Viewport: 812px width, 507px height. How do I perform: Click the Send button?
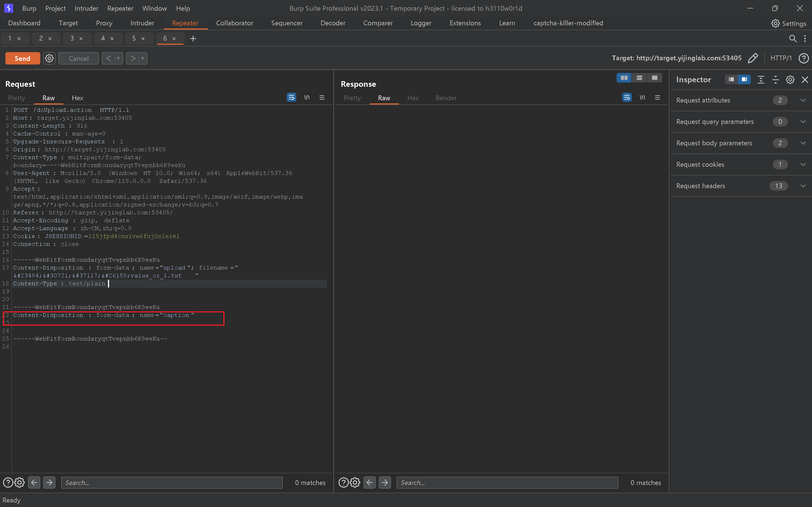[x=23, y=58]
